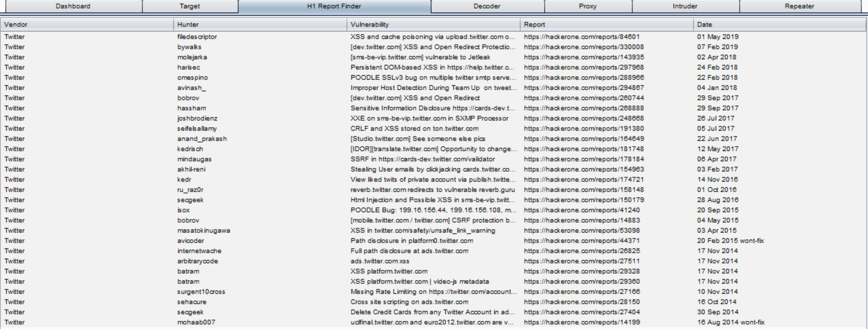
Task: Select hunter kedrisch cell
Action: point(260,149)
